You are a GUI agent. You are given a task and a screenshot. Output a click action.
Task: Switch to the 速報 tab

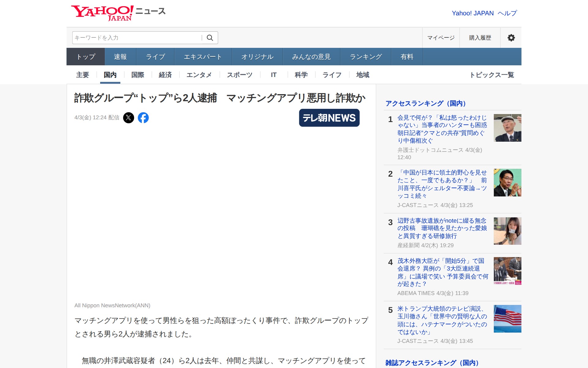(x=120, y=57)
